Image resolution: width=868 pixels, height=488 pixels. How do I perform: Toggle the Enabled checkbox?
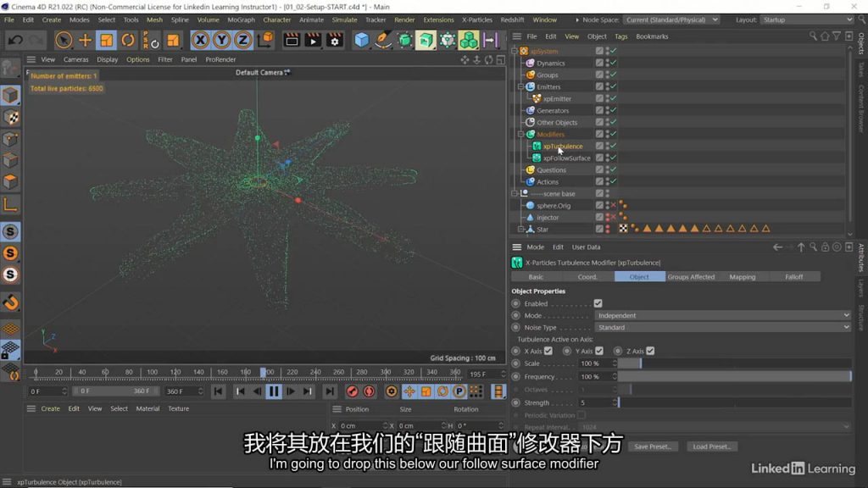coord(598,304)
